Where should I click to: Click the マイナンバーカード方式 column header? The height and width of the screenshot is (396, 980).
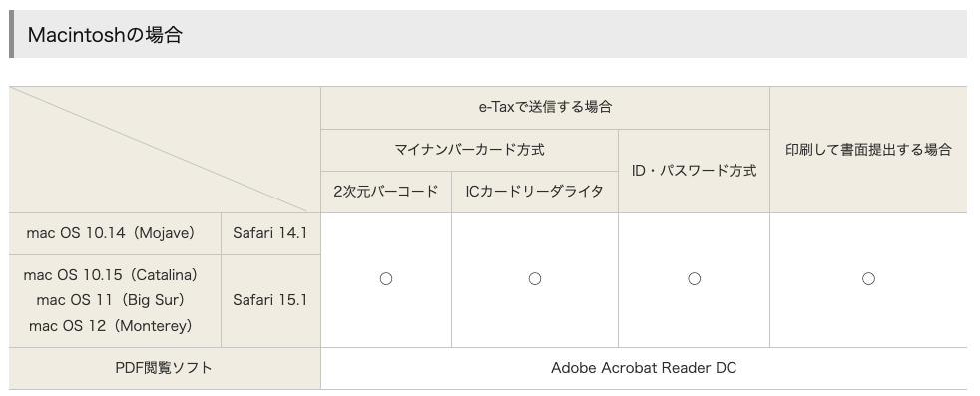pos(469,150)
